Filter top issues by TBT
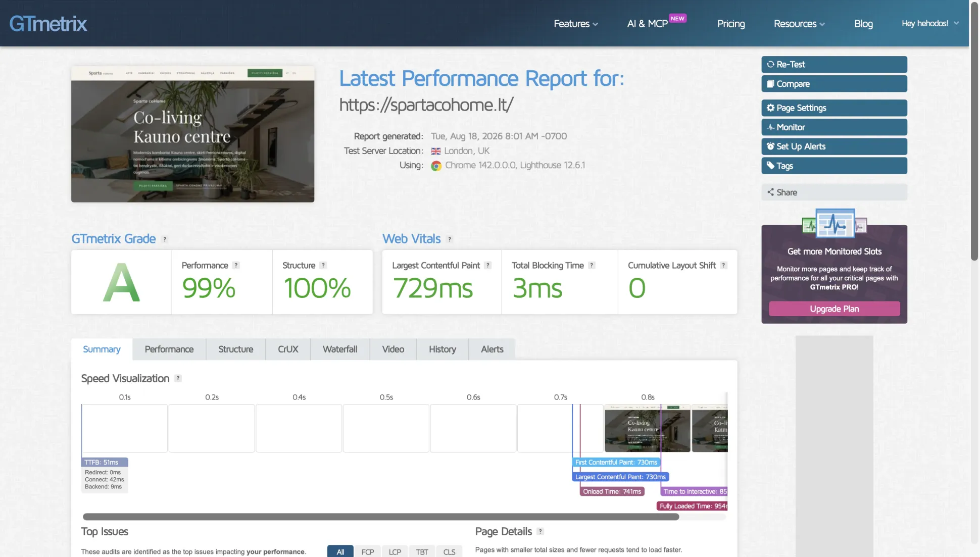The height and width of the screenshot is (557, 980). click(422, 551)
